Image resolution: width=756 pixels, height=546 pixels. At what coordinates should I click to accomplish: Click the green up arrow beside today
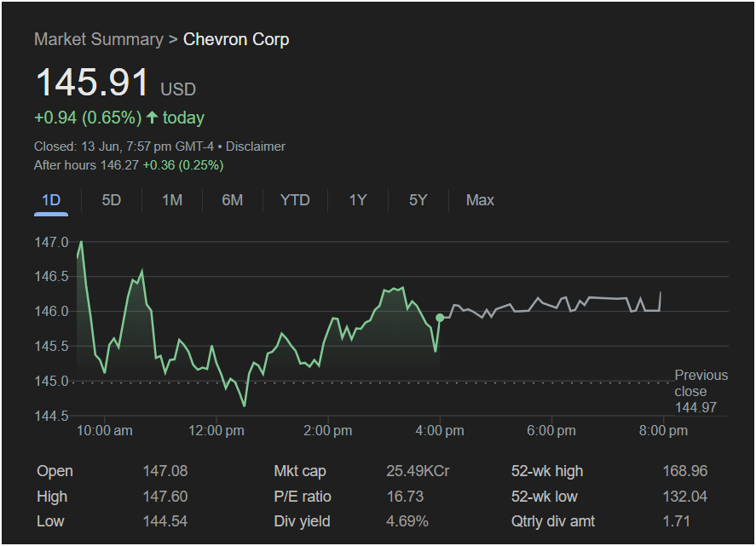tap(152, 117)
